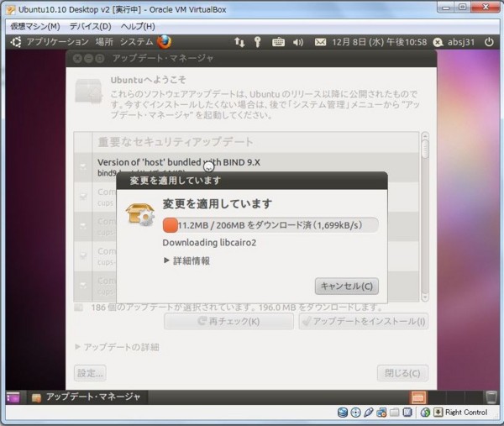Click VirtualBox optical disc status indicator
Image resolution: width=504 pixels, height=426 pixels.
click(355, 413)
